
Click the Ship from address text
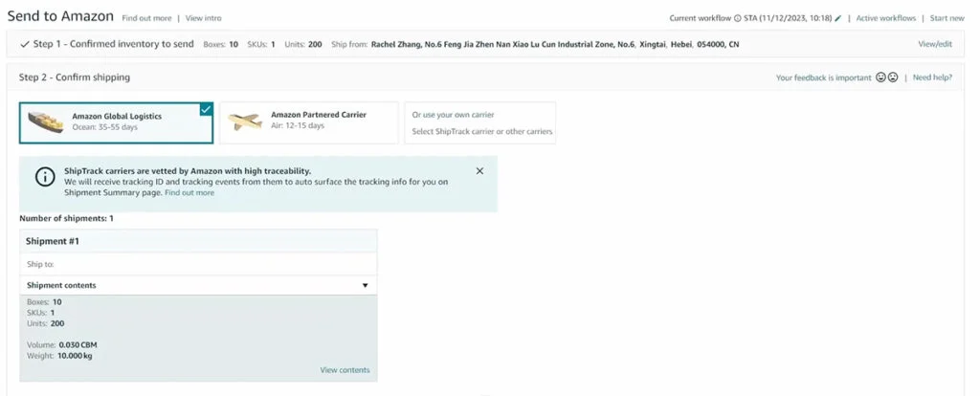(x=555, y=44)
